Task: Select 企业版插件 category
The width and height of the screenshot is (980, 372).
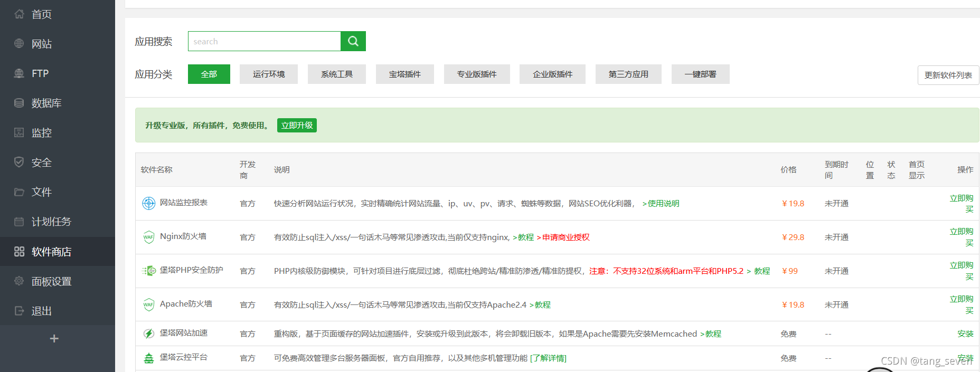Action: tap(552, 74)
